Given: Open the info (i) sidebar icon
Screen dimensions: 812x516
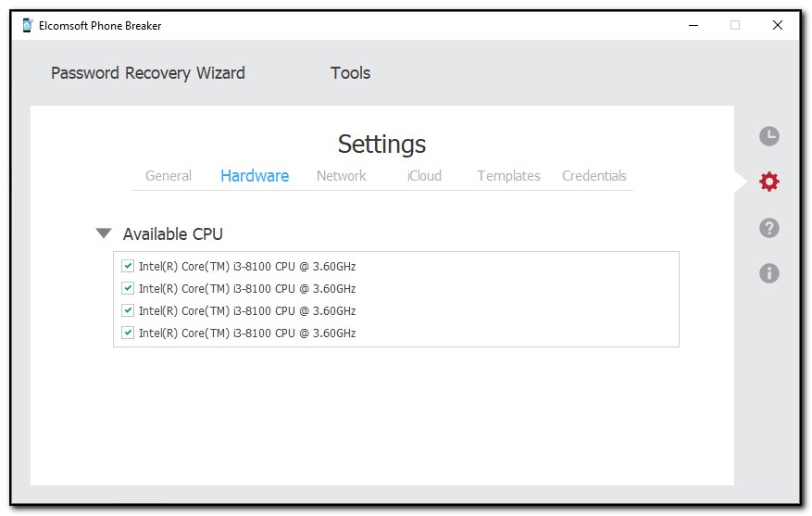Looking at the screenshot, I should click(x=769, y=273).
